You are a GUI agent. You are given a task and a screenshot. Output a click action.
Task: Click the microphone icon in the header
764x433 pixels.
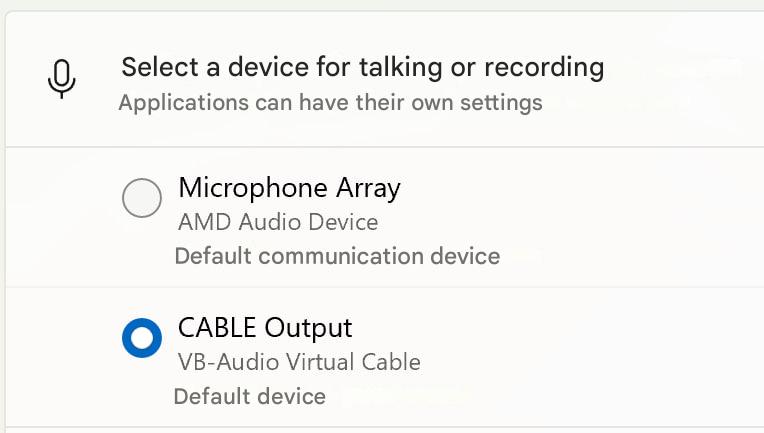pyautogui.click(x=62, y=79)
